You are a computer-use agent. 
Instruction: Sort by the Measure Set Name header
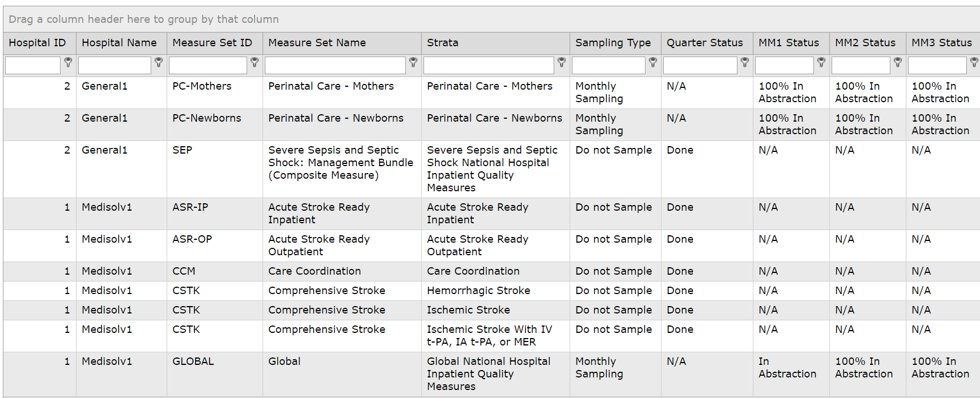coord(317,43)
